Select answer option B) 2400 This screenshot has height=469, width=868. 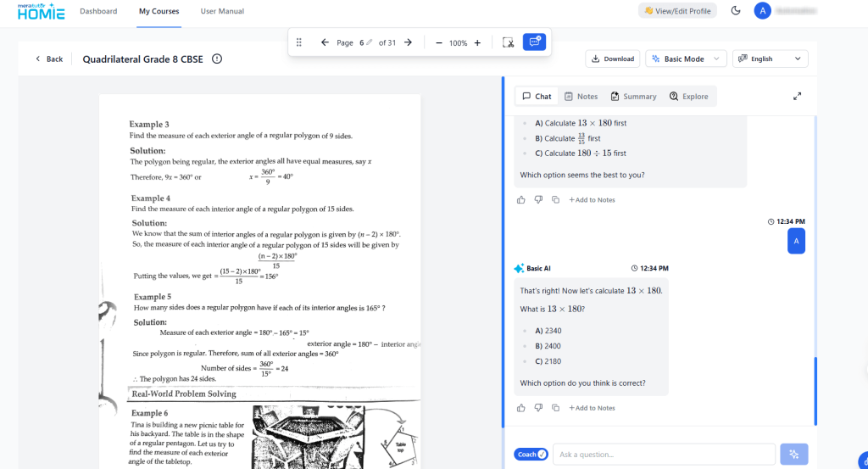click(548, 346)
